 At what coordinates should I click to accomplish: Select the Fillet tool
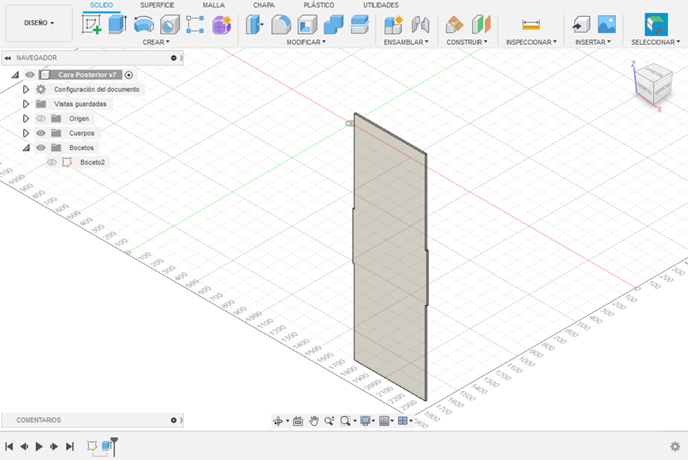pyautogui.click(x=281, y=24)
